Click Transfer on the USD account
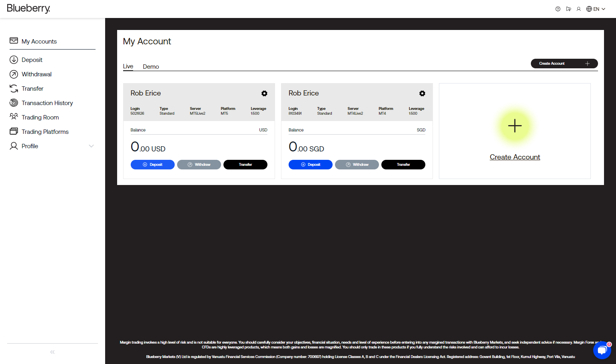The image size is (616, 364). 245,165
